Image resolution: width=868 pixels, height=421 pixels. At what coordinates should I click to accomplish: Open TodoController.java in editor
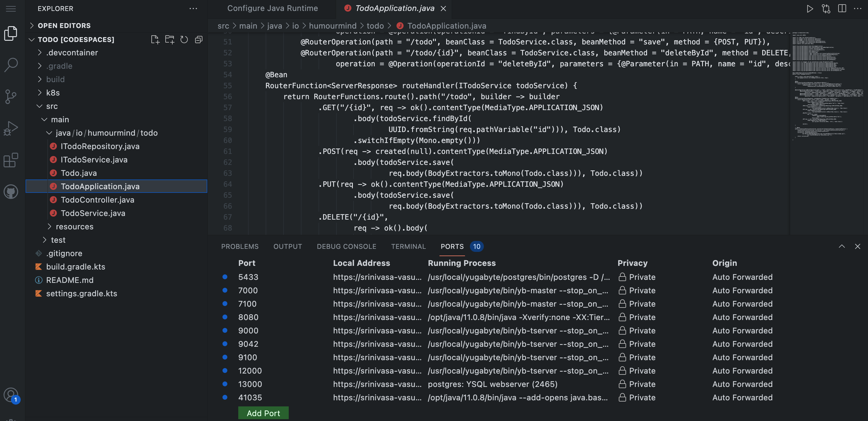pos(97,200)
